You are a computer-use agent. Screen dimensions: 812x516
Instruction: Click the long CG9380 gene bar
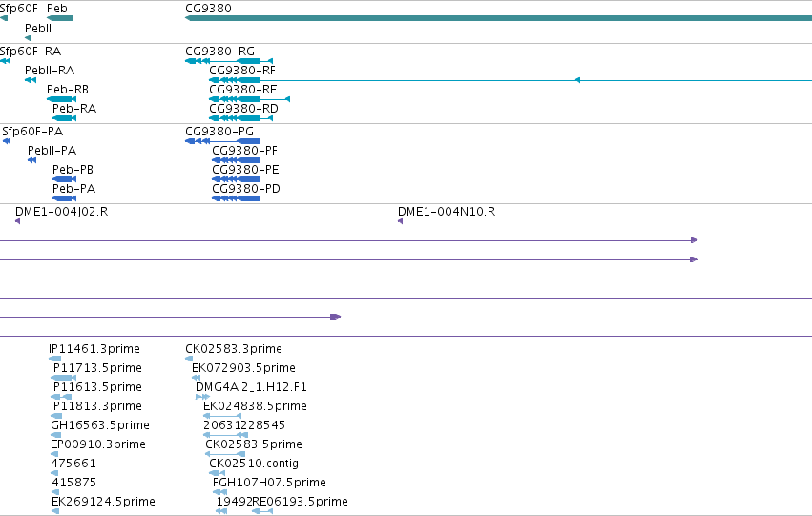pyautogui.click(x=498, y=18)
